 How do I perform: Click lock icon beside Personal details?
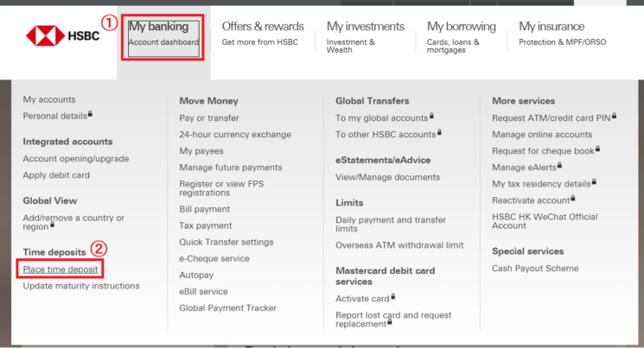point(91,114)
